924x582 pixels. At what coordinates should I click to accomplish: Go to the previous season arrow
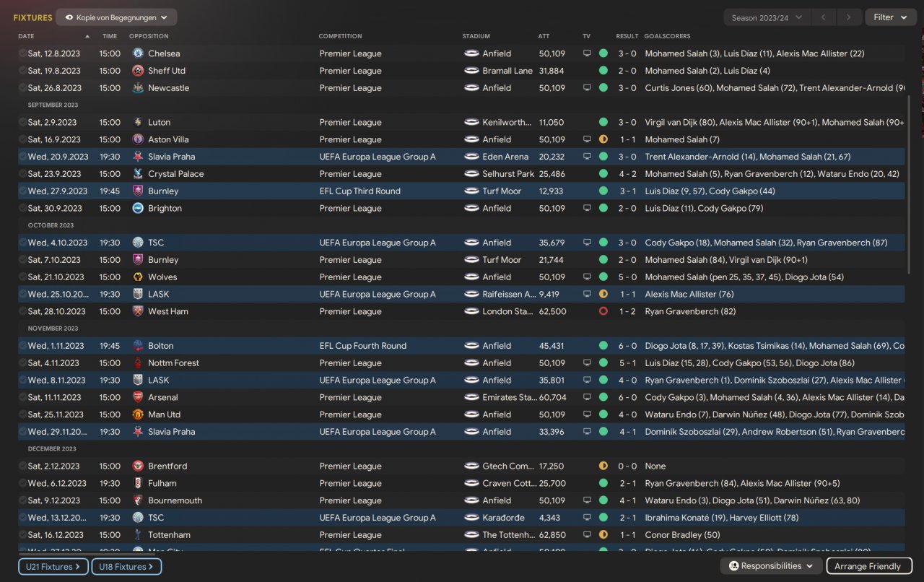pyautogui.click(x=824, y=17)
